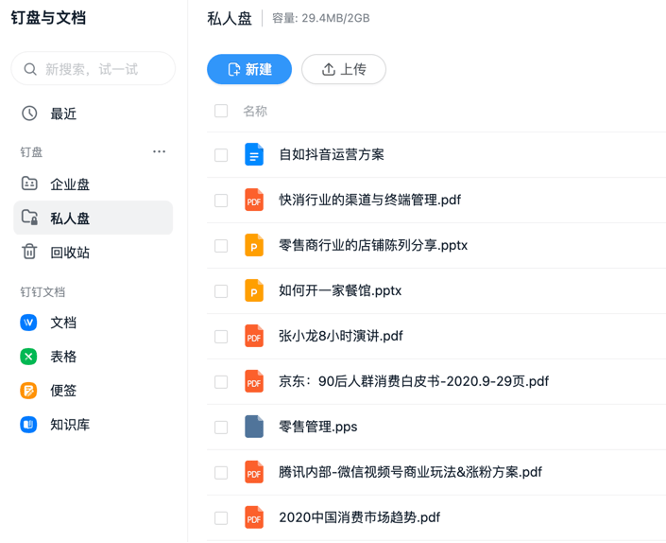
Task: Focus the 新搜索，试一试 search field
Action: (93, 69)
